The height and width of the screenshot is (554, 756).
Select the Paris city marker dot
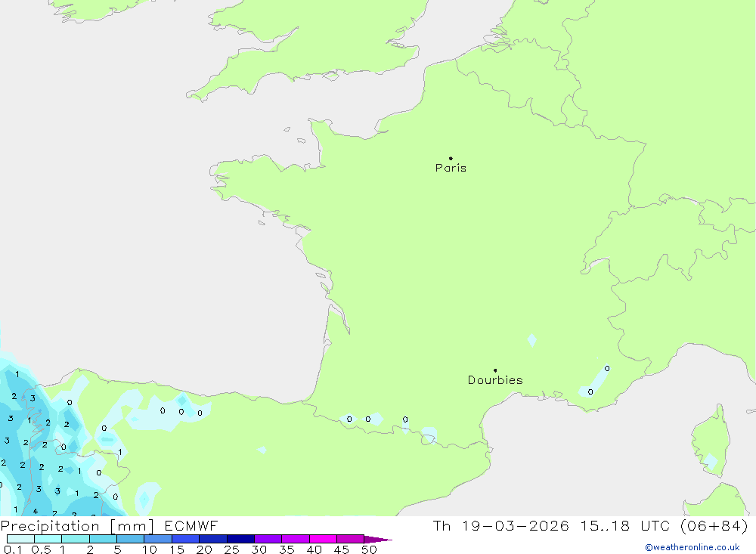(x=451, y=158)
